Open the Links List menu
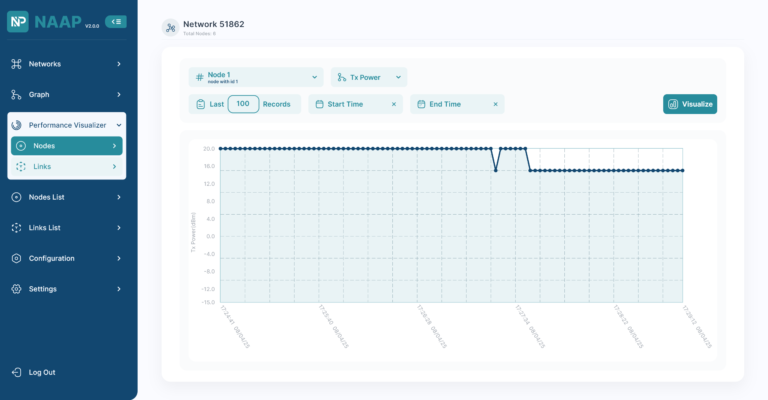768x400 pixels. [x=67, y=228]
